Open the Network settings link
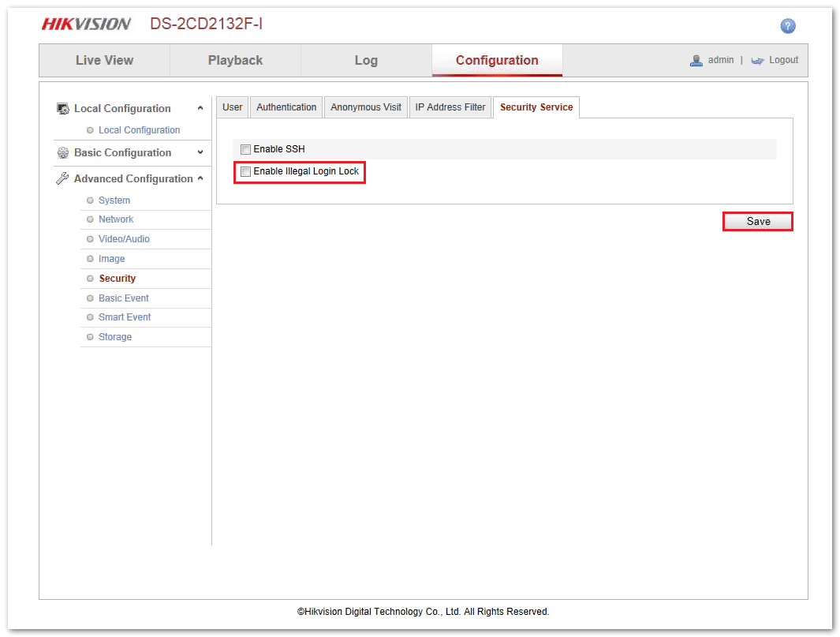Image resolution: width=840 pixels, height=637 pixels. pyautogui.click(x=116, y=219)
